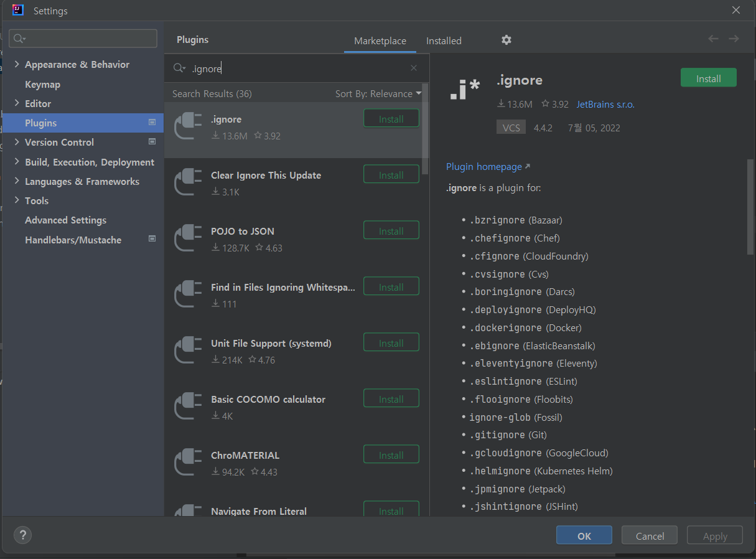Click the plug icon of .ignore result
Image resolution: width=756 pixels, height=559 pixels.
[188, 126]
